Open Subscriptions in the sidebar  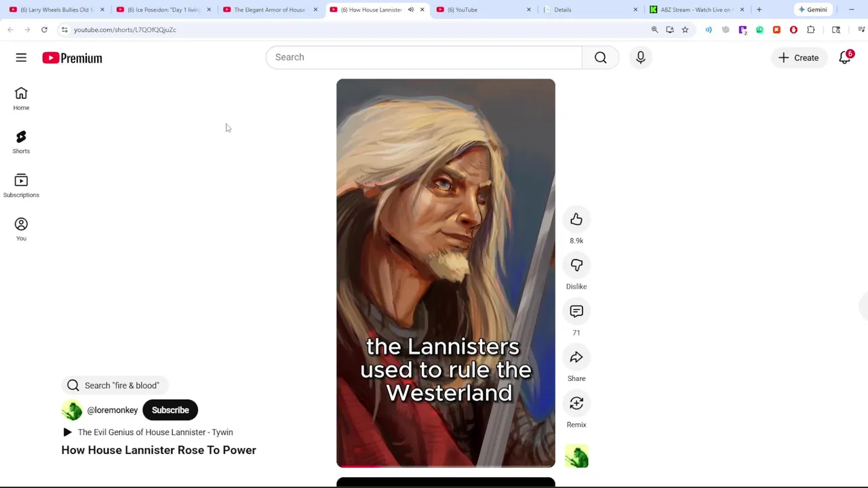click(x=21, y=186)
